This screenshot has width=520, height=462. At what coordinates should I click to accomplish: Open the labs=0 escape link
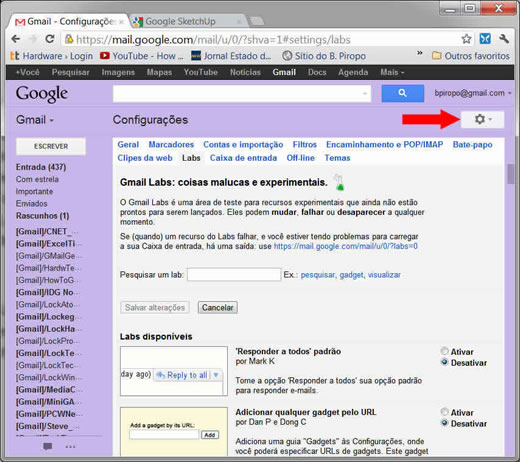tap(346, 246)
